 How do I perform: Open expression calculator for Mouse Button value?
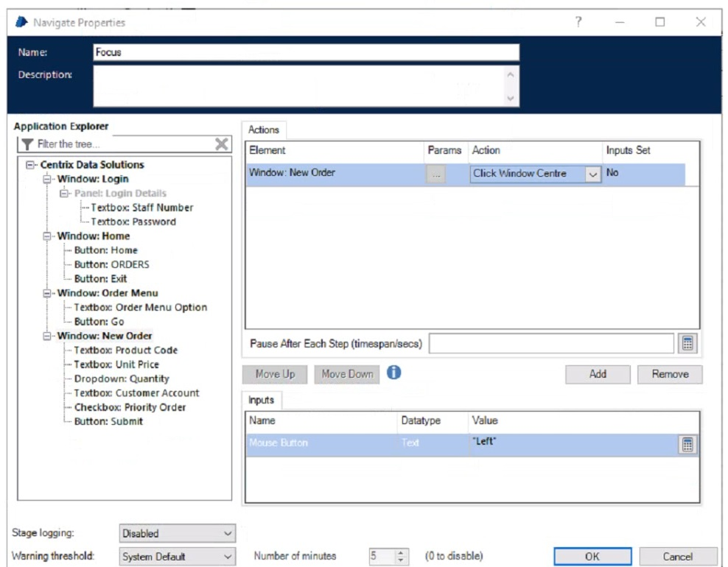point(687,444)
